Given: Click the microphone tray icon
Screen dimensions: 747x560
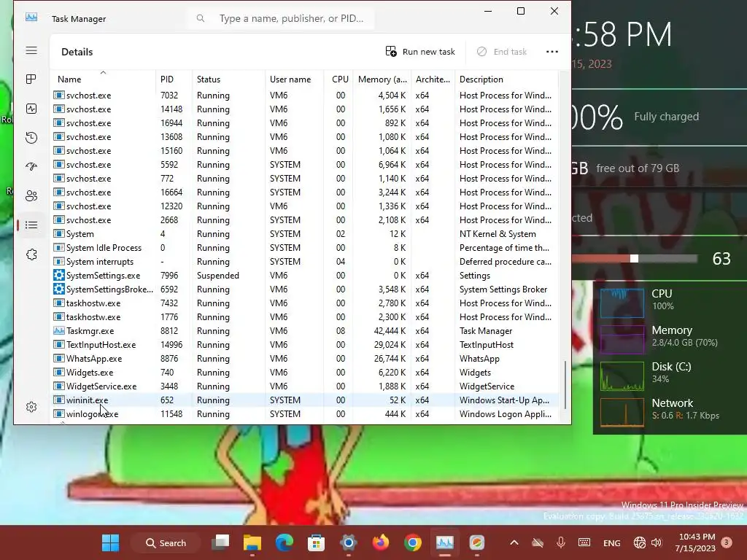Looking at the screenshot, I should click(x=561, y=542).
